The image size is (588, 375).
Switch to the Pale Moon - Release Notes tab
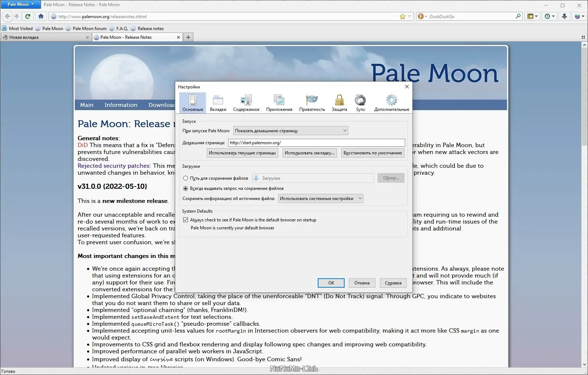point(137,37)
